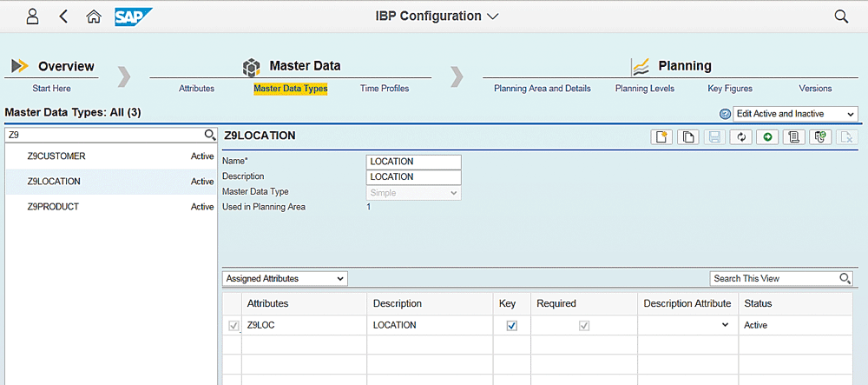Edit the Name field LOCATION

413,162
